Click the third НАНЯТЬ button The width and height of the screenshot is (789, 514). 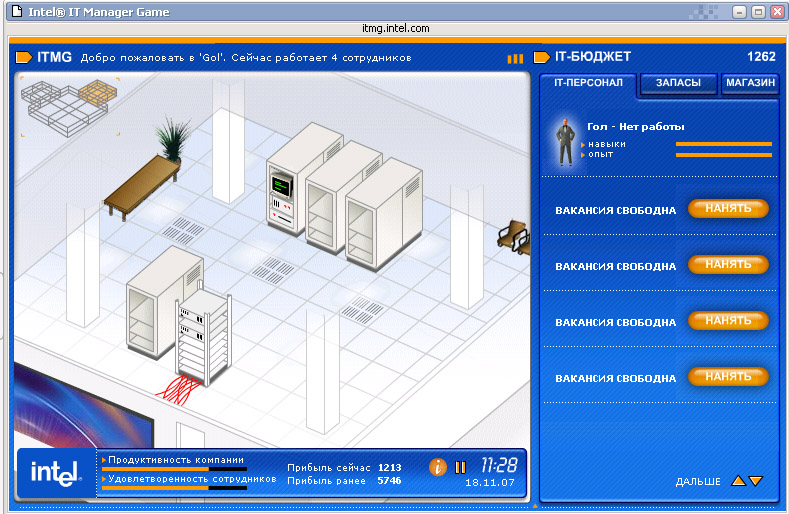pos(728,321)
